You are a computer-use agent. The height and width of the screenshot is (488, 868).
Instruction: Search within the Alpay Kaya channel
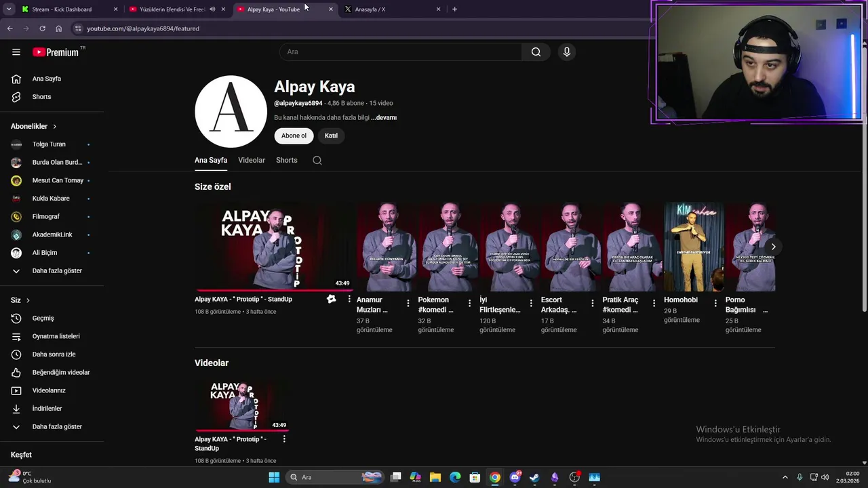[x=317, y=161]
